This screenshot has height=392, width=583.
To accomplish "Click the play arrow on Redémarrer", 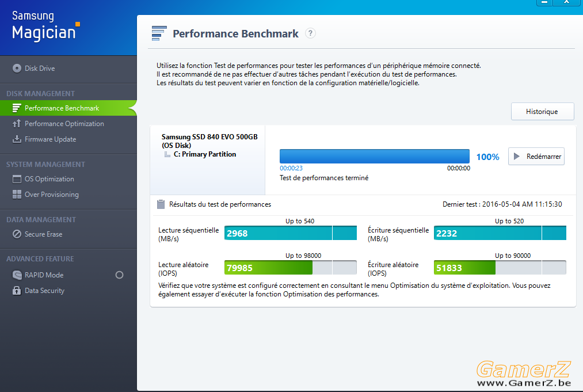I will 516,157.
